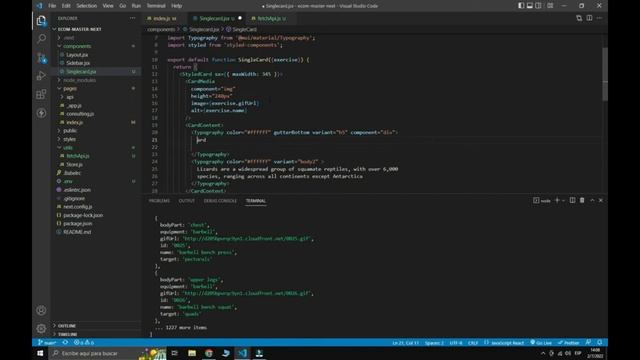Click unsaved dot on SingleCard.jsx tab
640x360 pixels.
click(240, 18)
